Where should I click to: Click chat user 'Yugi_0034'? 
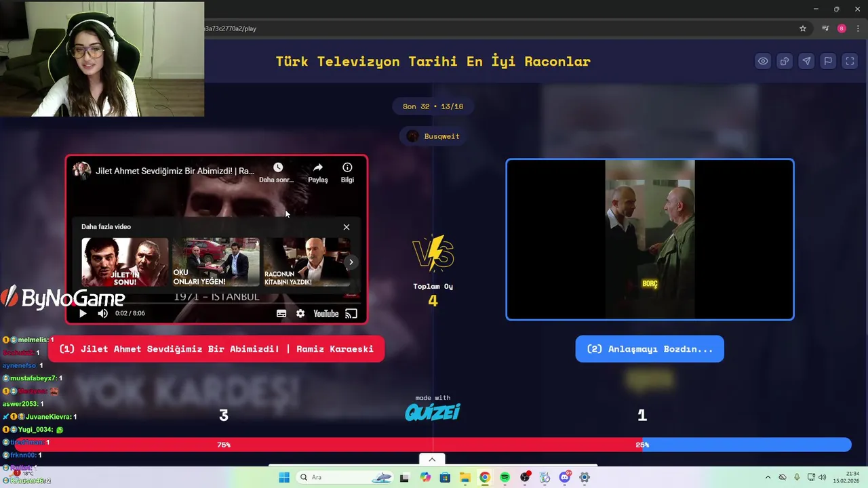pyautogui.click(x=36, y=430)
